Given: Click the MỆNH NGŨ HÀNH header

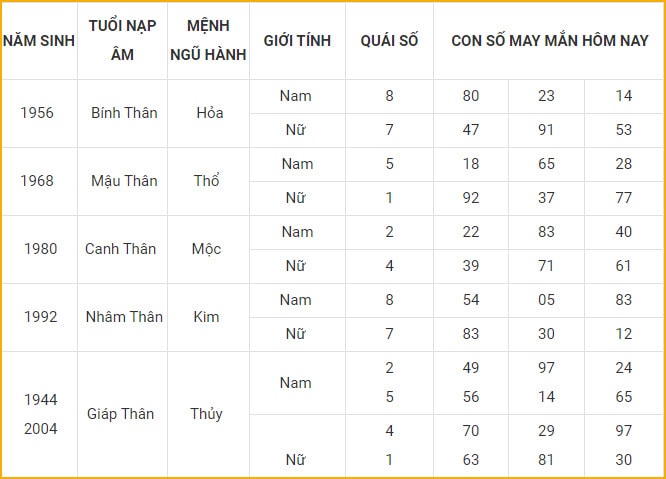Looking at the screenshot, I should pyautogui.click(x=208, y=41).
